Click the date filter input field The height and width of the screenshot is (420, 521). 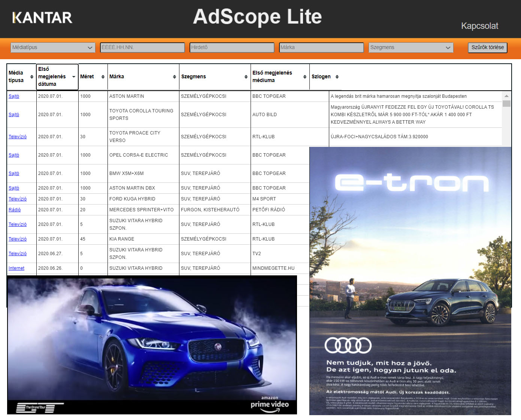(x=142, y=48)
